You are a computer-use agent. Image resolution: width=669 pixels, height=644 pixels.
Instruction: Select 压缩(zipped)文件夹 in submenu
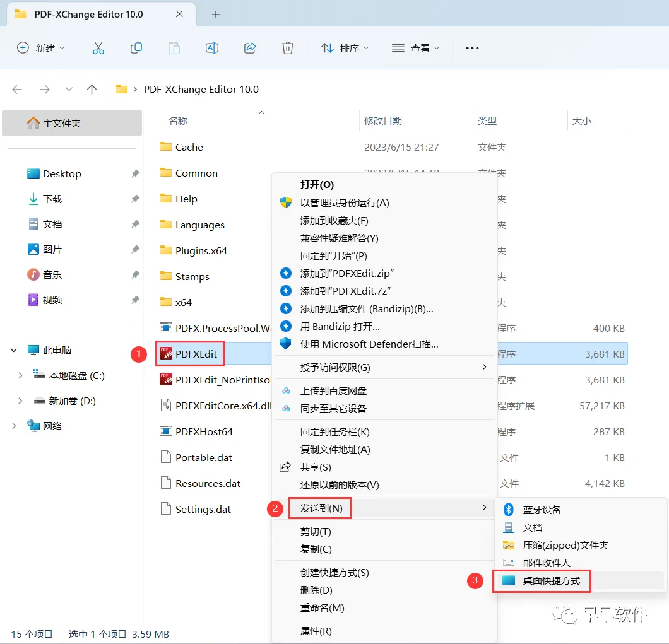tap(565, 545)
